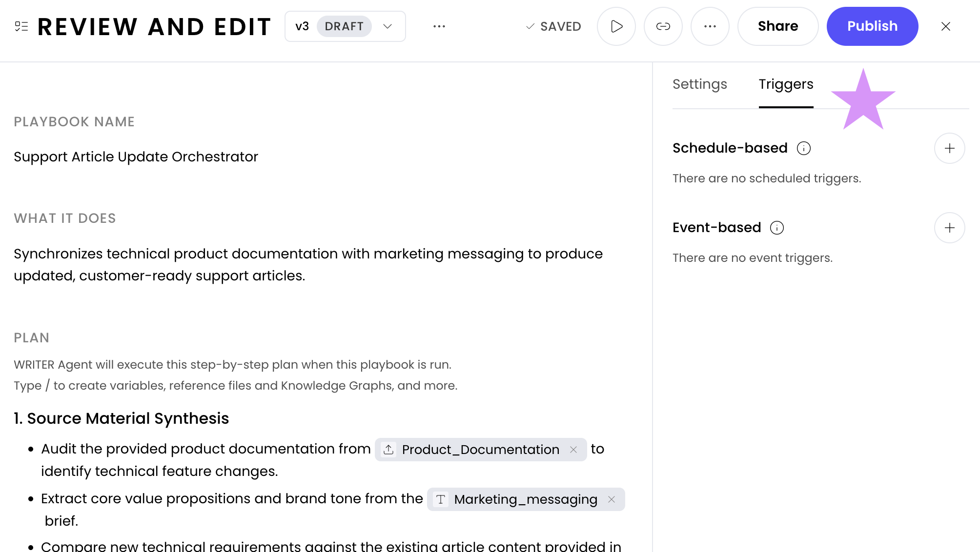The image size is (980, 552).
Task: Switch to the Settings tab
Action: coord(699,84)
